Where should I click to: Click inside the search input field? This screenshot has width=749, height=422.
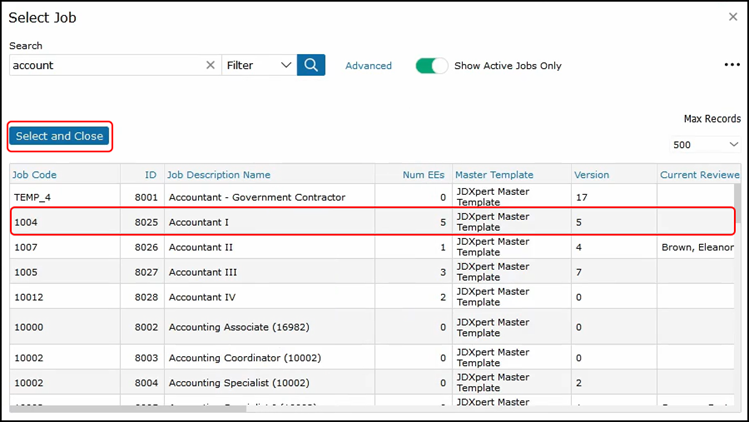click(105, 65)
